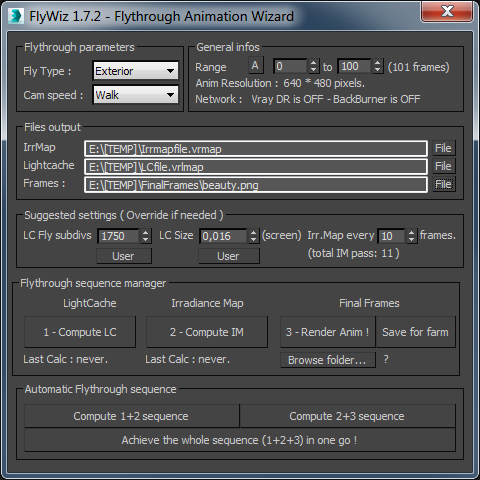Start the Compute 2+3 sequence
The image size is (480, 480).
click(347, 416)
